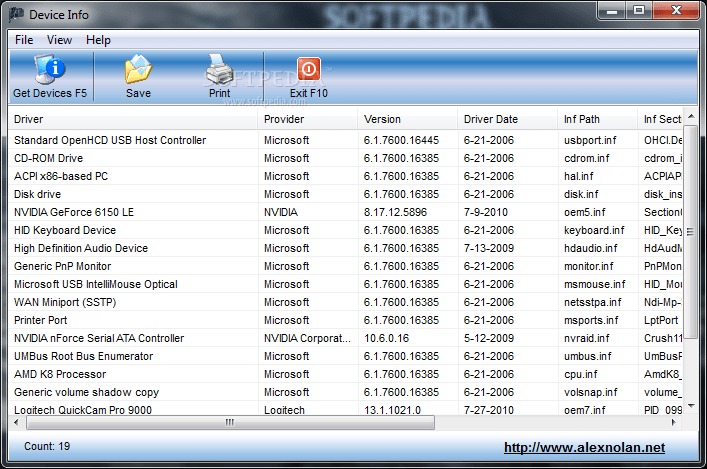
Task: Click the red Exit F10 icon
Action: pos(309,69)
